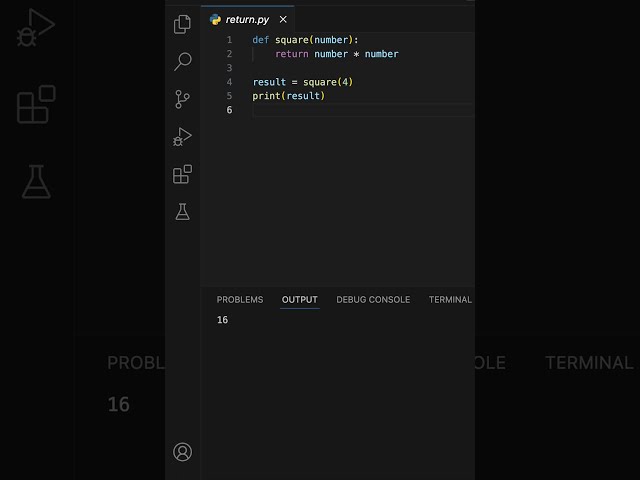
Task: Click line number 4 in gutter
Action: coord(229,82)
